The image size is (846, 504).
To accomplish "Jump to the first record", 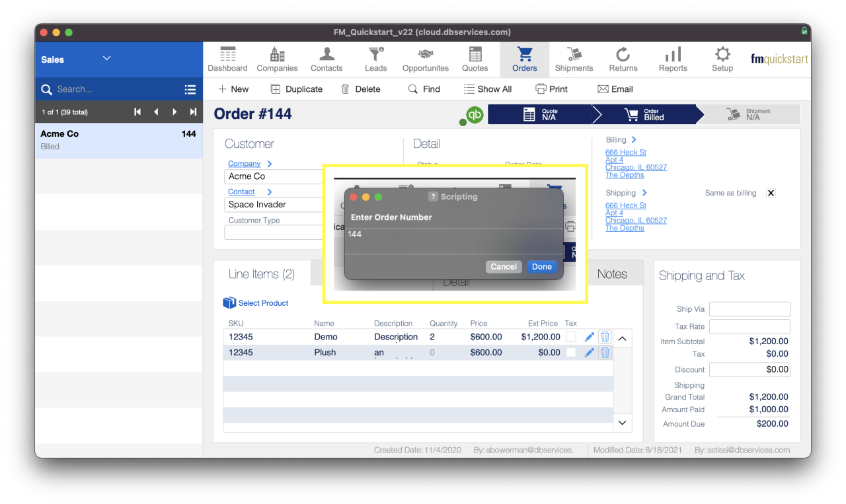I will (x=137, y=112).
